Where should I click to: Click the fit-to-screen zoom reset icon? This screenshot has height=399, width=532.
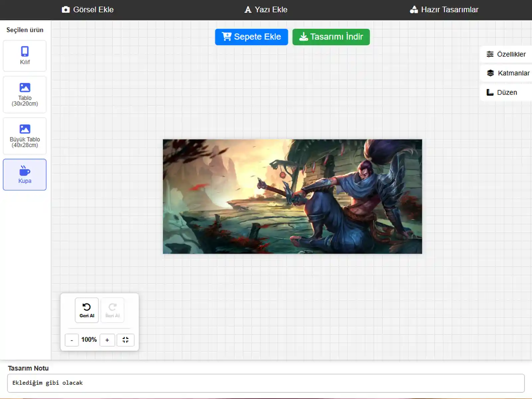[x=125, y=340]
